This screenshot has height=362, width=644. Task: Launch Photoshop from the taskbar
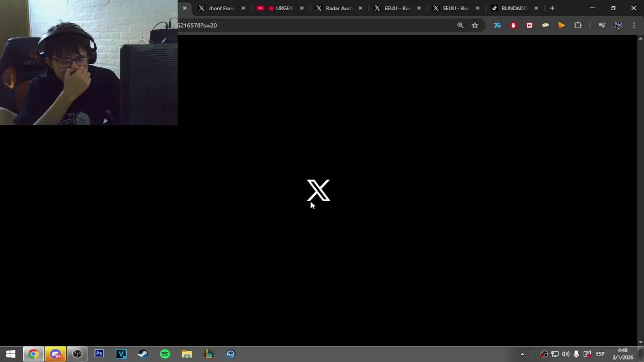click(99, 354)
